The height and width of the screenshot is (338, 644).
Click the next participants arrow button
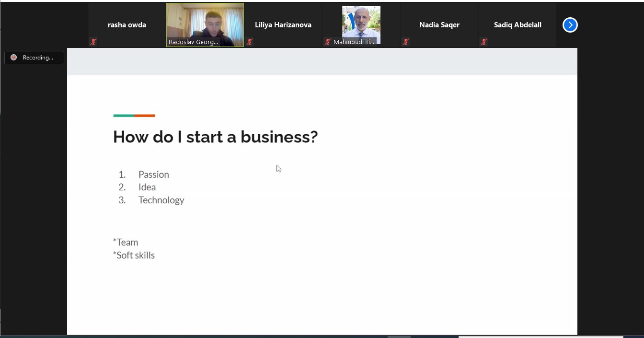tap(570, 25)
